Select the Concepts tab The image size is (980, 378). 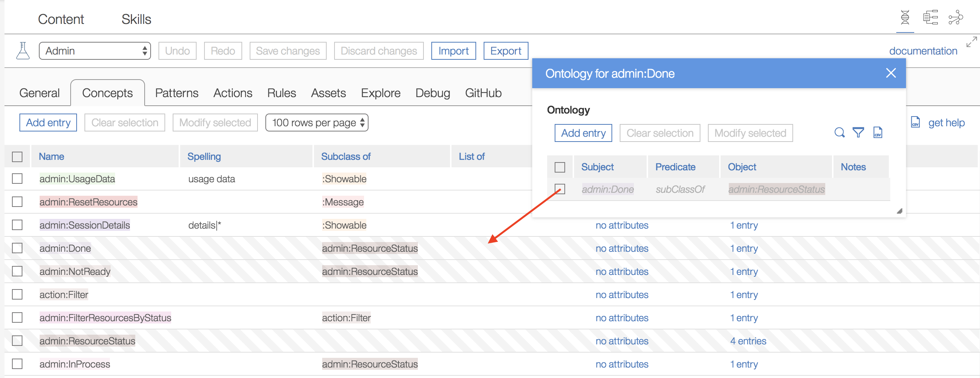pyautogui.click(x=107, y=93)
